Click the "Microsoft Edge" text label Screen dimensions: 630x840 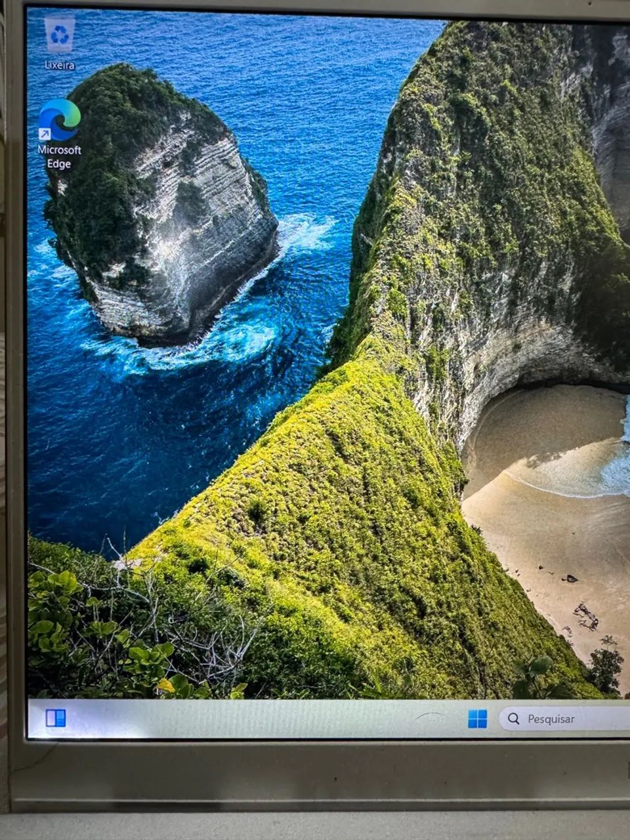pos(59,157)
